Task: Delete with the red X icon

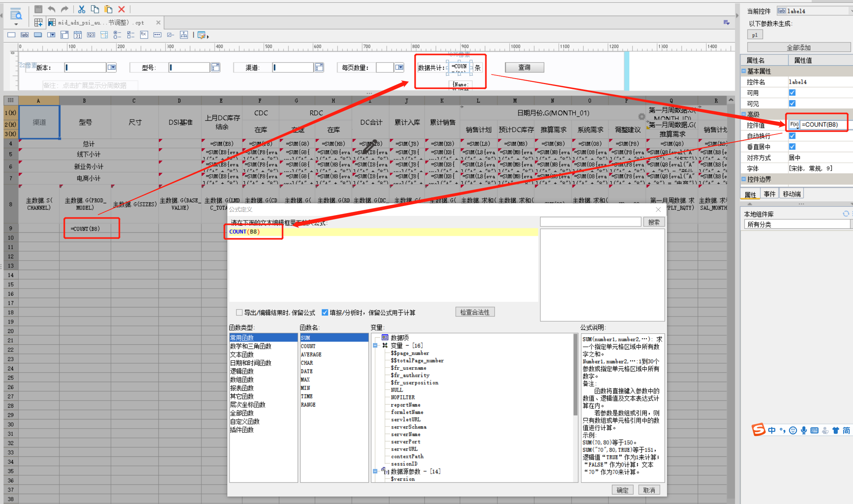Action: pyautogui.click(x=122, y=9)
